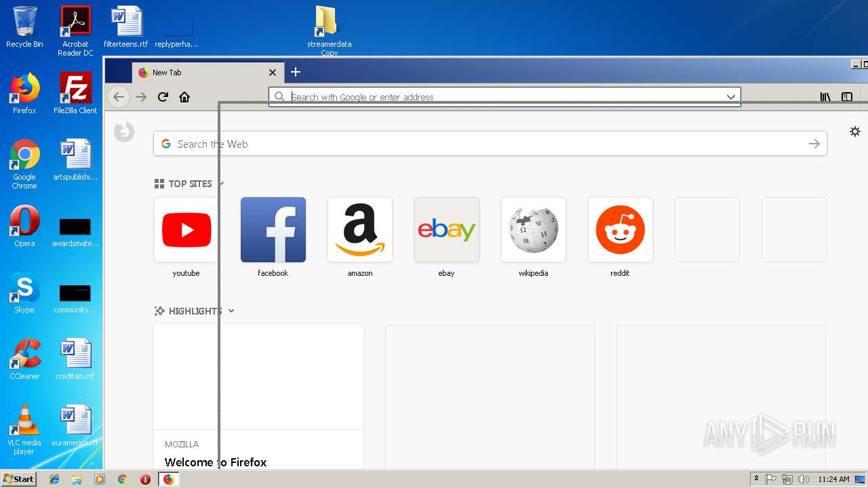Focus the Firefox address bar
The height and width of the screenshot is (488, 868).
[x=505, y=97]
